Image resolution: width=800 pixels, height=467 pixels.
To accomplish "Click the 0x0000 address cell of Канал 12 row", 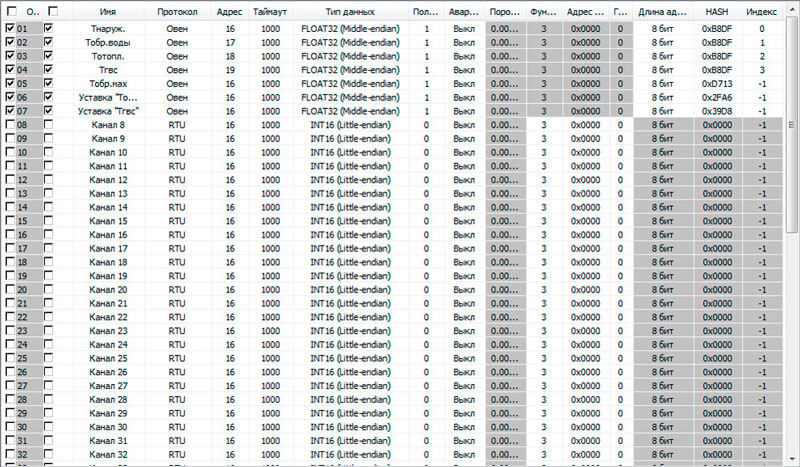I will pyautogui.click(x=585, y=180).
